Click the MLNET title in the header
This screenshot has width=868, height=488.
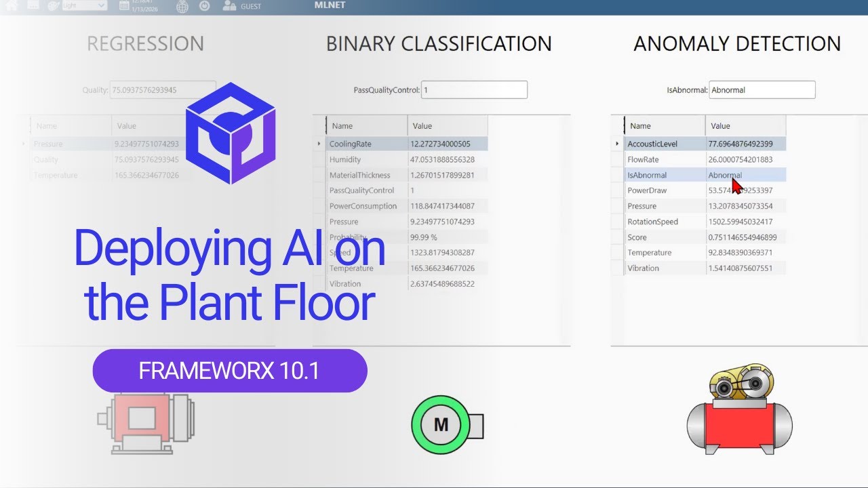(330, 5)
